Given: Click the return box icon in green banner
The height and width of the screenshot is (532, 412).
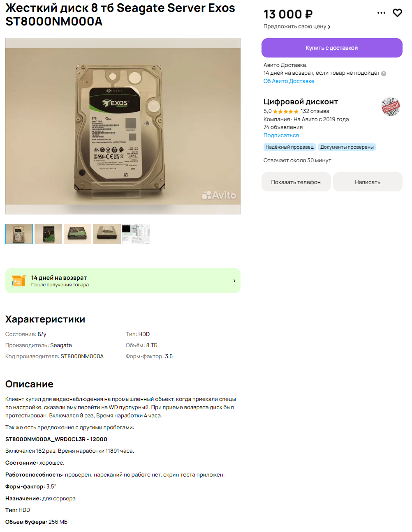Looking at the screenshot, I should click(x=19, y=281).
